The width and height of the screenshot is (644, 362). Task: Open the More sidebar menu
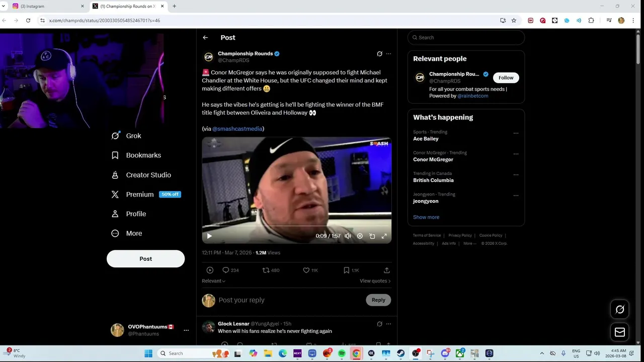pyautogui.click(x=126, y=233)
